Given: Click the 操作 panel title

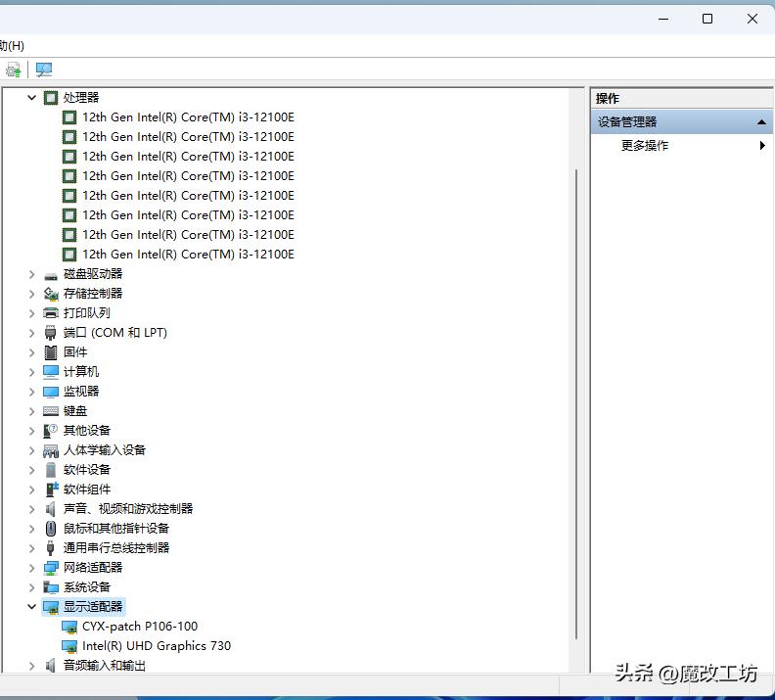Looking at the screenshot, I should tap(608, 98).
